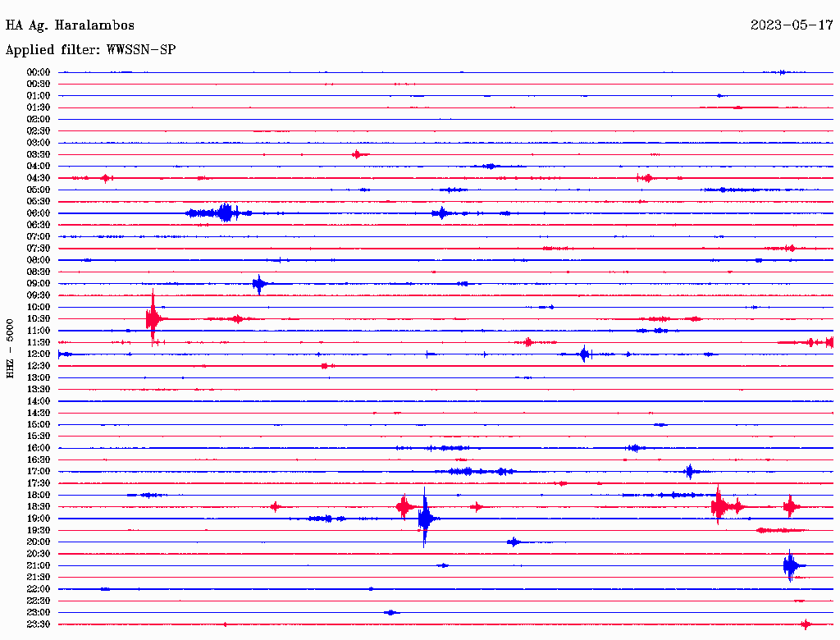Choose the 11:00 row label
Screen dimensions: 840x640
(39, 331)
